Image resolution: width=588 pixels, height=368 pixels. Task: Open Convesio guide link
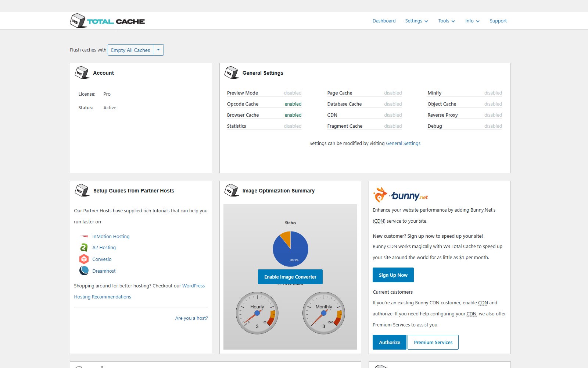pyautogui.click(x=102, y=259)
